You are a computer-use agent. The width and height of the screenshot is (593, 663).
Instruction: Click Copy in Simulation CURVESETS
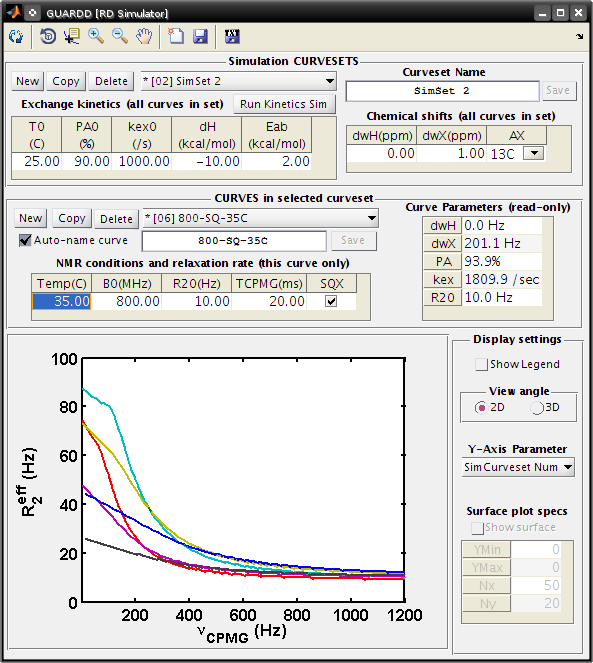click(66, 81)
